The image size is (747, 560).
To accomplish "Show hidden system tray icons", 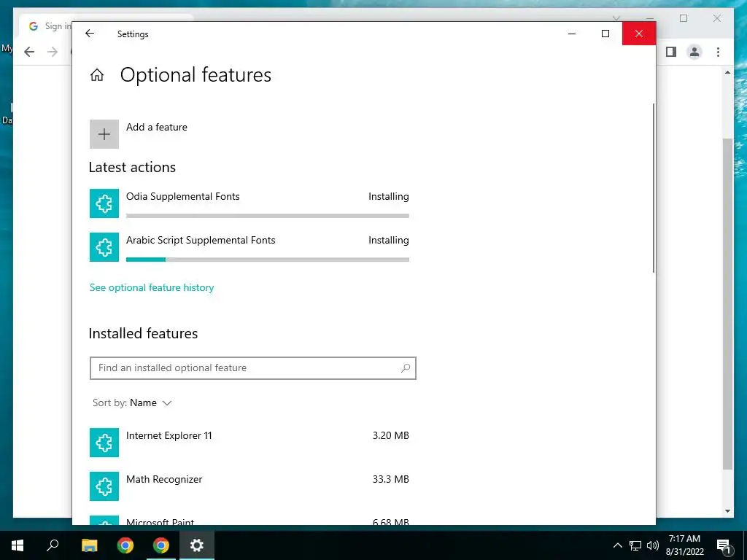I will pos(617,545).
